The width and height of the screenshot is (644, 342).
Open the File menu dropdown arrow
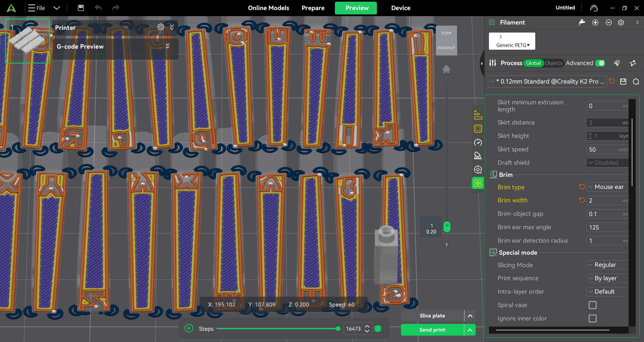click(57, 8)
